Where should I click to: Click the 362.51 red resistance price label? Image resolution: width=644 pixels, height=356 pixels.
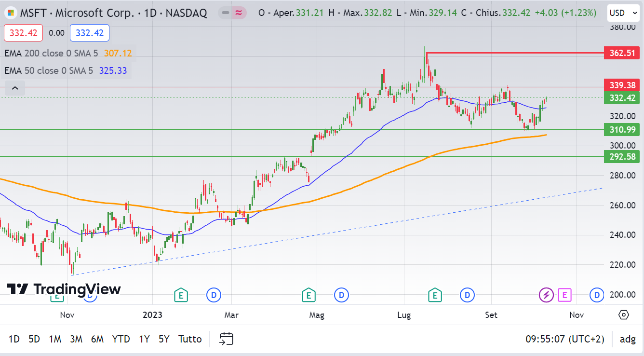pos(622,53)
